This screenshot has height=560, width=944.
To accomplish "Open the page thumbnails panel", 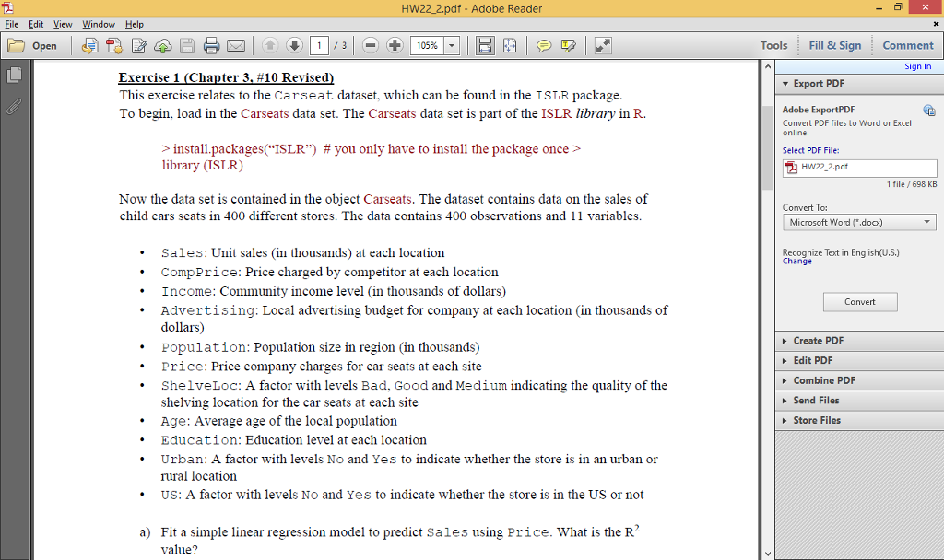I will click(14, 75).
